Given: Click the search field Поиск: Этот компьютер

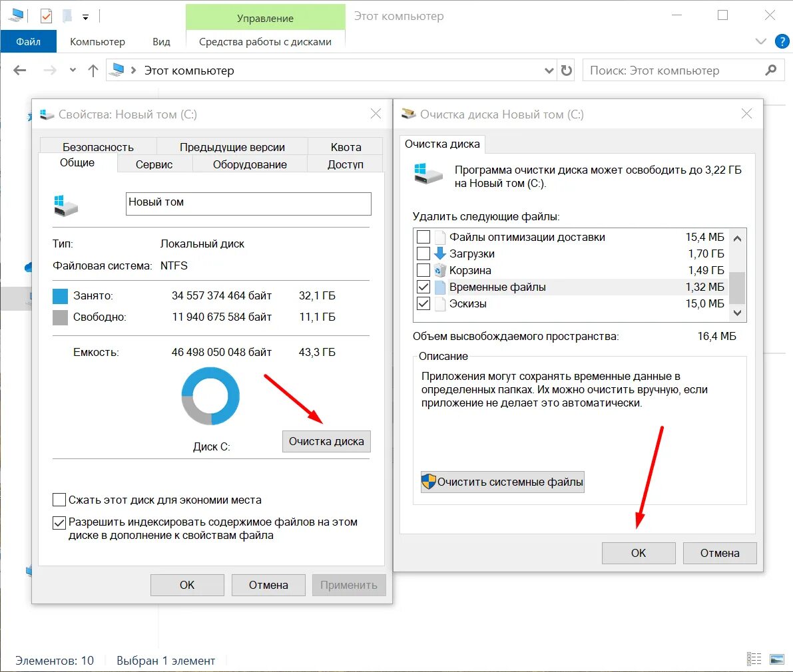Looking at the screenshot, I should coord(682,71).
